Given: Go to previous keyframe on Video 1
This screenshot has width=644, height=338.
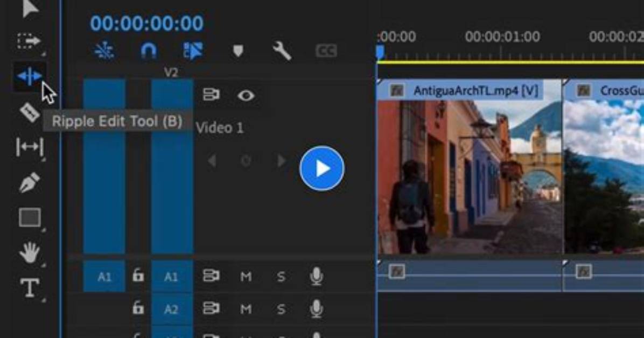Looking at the screenshot, I should [212, 160].
